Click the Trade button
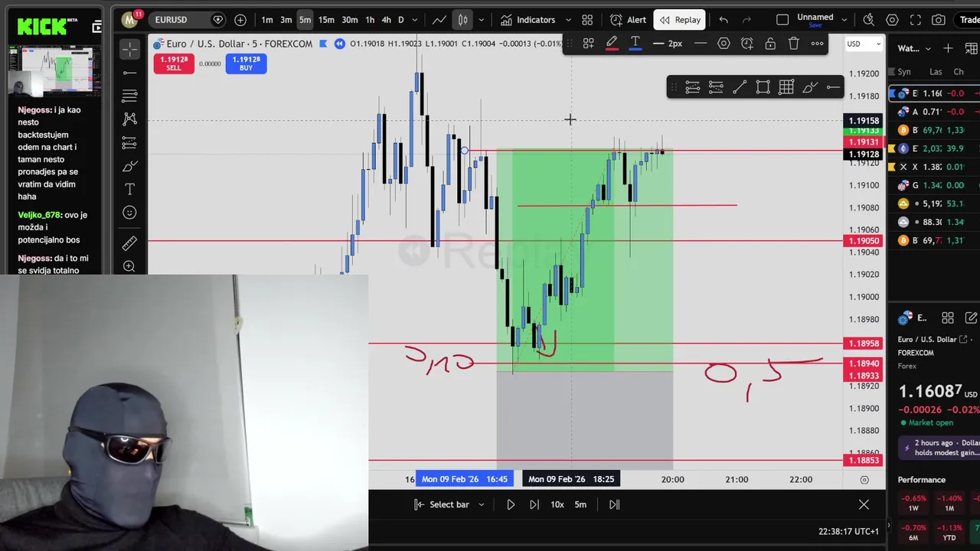The height and width of the screenshot is (551, 980). [969, 20]
